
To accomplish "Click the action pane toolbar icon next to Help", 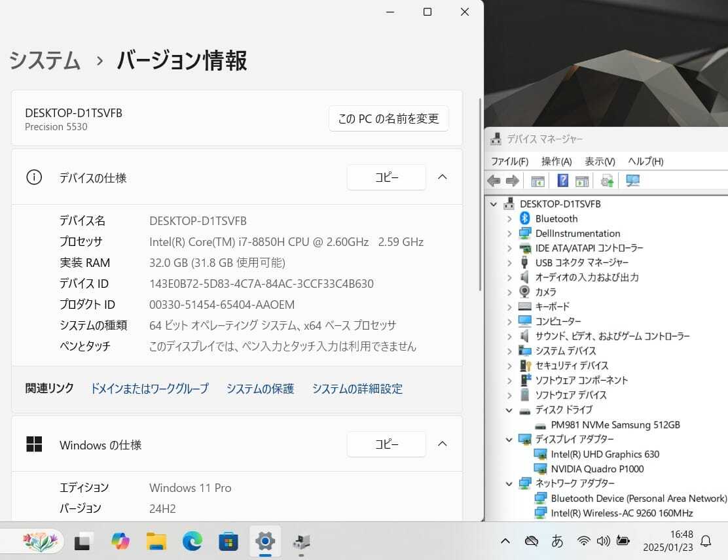I will click(x=582, y=181).
